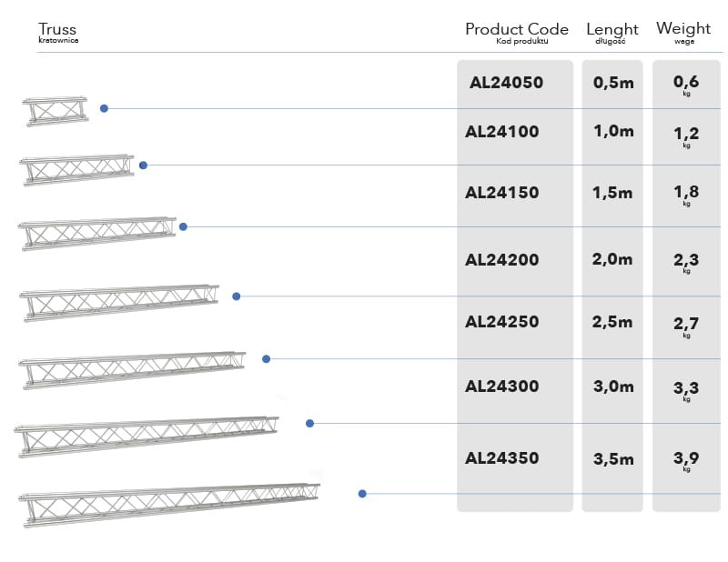Click the truss image for AL24200
728x562 pixels.
[119, 302]
